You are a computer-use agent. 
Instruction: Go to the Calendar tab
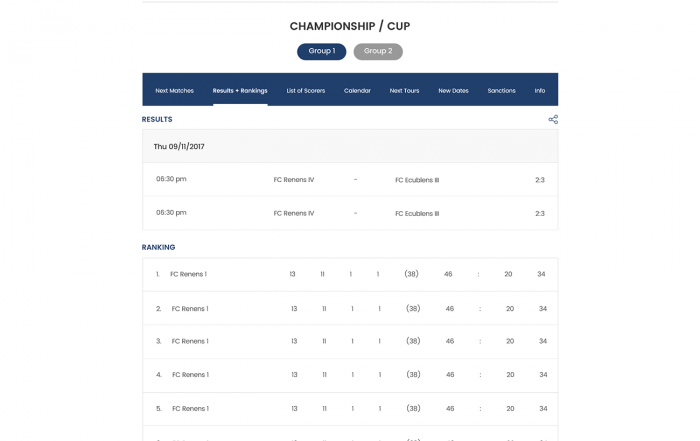point(357,91)
